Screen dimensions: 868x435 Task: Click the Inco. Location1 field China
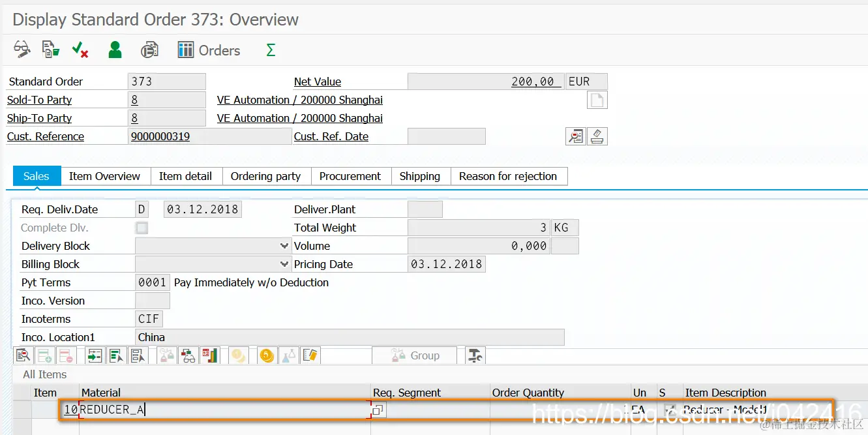[350, 337]
